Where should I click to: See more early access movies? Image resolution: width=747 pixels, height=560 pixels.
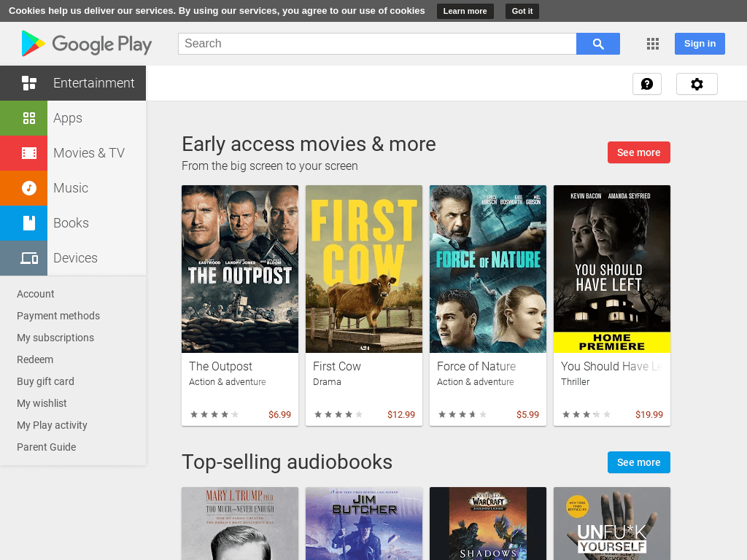[x=639, y=152]
